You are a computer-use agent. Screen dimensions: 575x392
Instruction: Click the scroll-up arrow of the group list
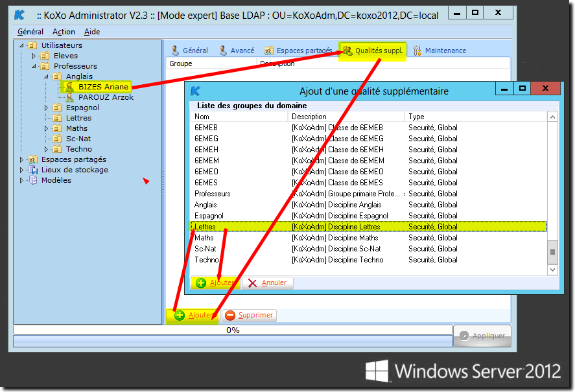[552, 117]
